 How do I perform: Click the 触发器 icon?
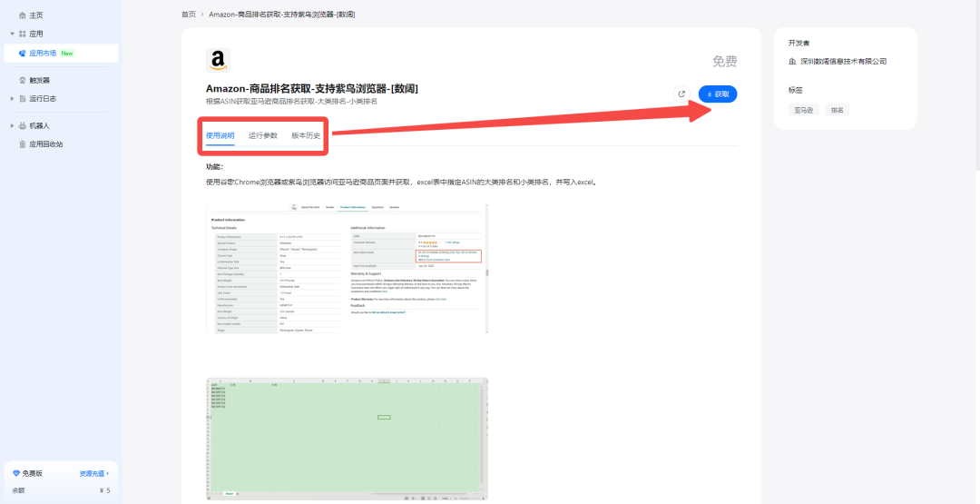pos(23,80)
